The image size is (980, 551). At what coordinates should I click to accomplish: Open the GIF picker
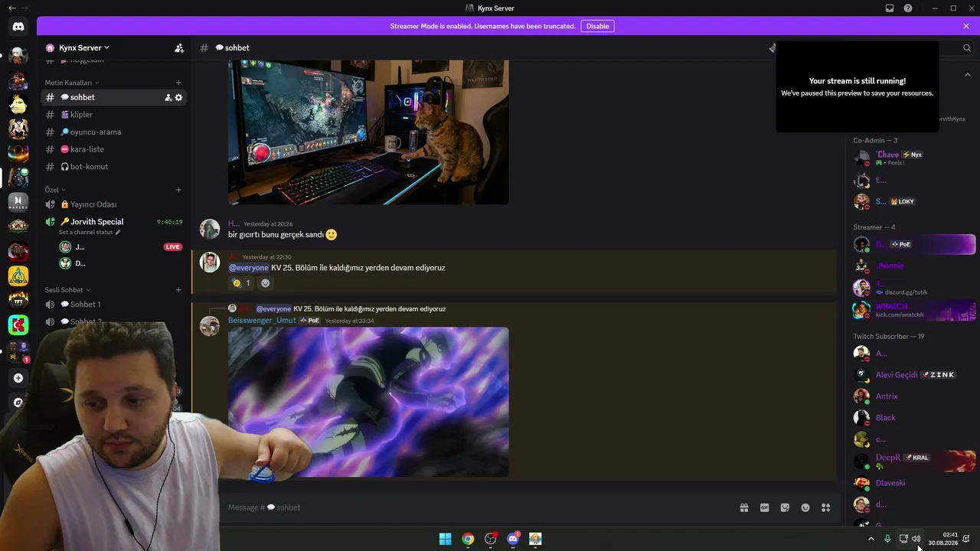(x=764, y=507)
